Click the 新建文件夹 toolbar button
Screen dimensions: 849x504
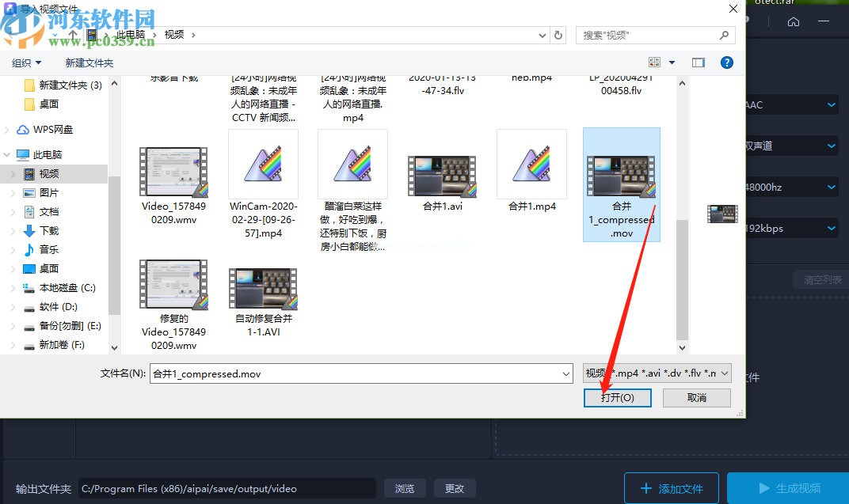pos(89,63)
